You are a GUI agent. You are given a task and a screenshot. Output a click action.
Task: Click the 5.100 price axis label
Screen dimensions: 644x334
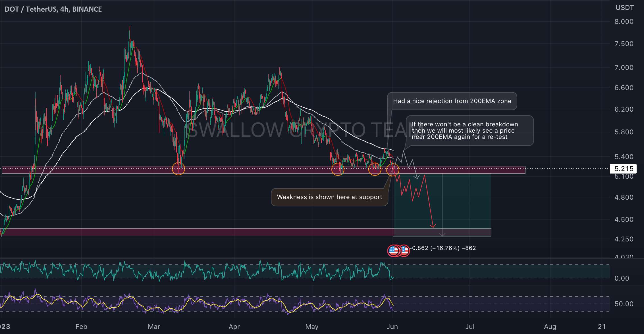[624, 177]
